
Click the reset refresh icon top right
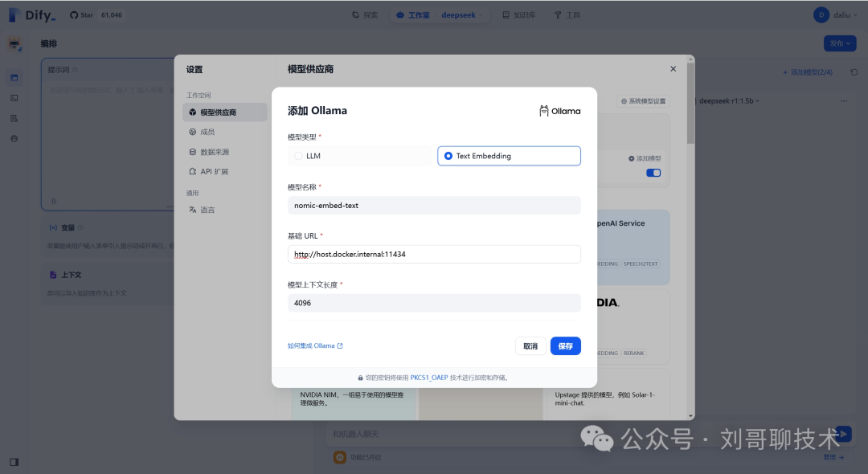tap(854, 72)
